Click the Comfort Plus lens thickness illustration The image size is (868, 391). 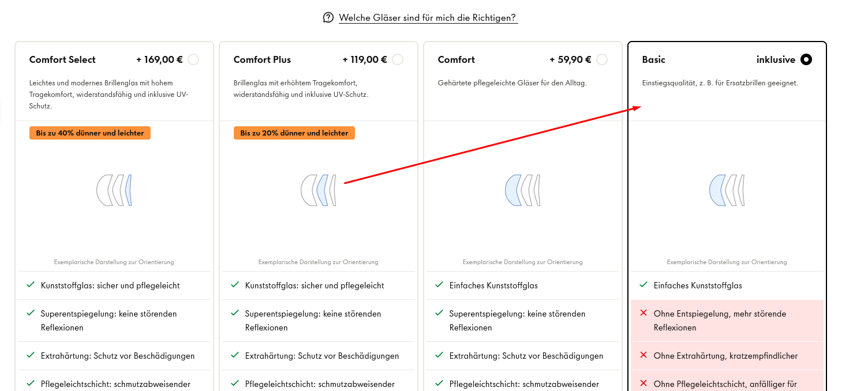pos(319,190)
